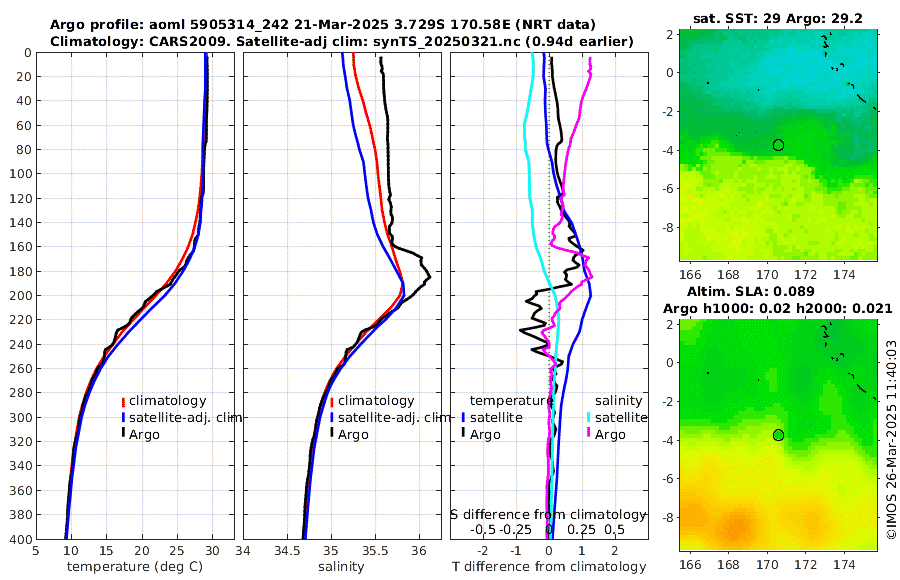Viewport: 900px width, 580px height.
Task: Click the float position circle on SST map
Action: (x=778, y=145)
